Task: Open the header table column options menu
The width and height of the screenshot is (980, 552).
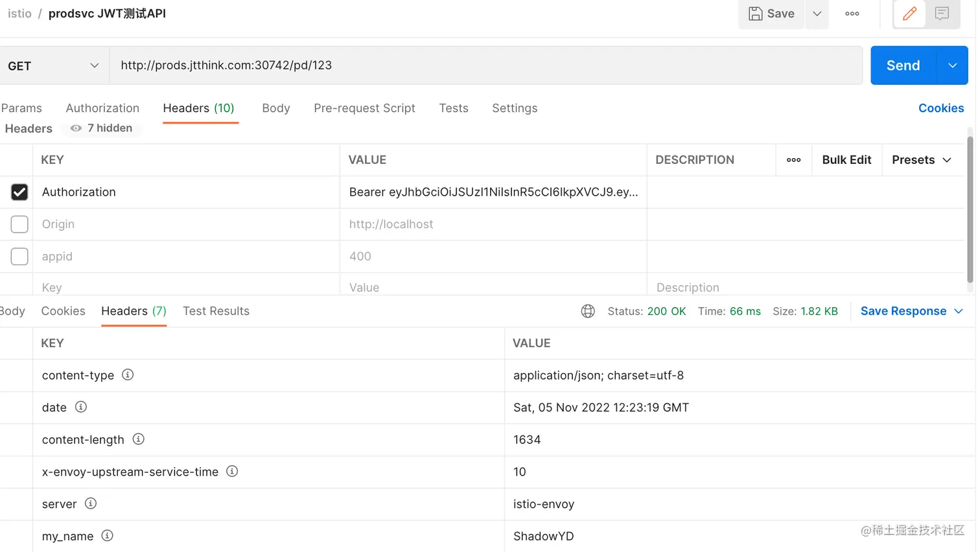Action: click(794, 160)
